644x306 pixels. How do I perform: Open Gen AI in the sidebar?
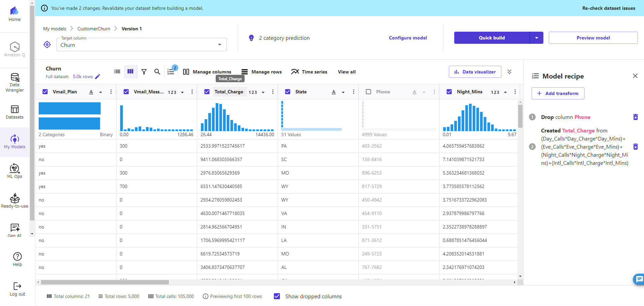coord(14,230)
